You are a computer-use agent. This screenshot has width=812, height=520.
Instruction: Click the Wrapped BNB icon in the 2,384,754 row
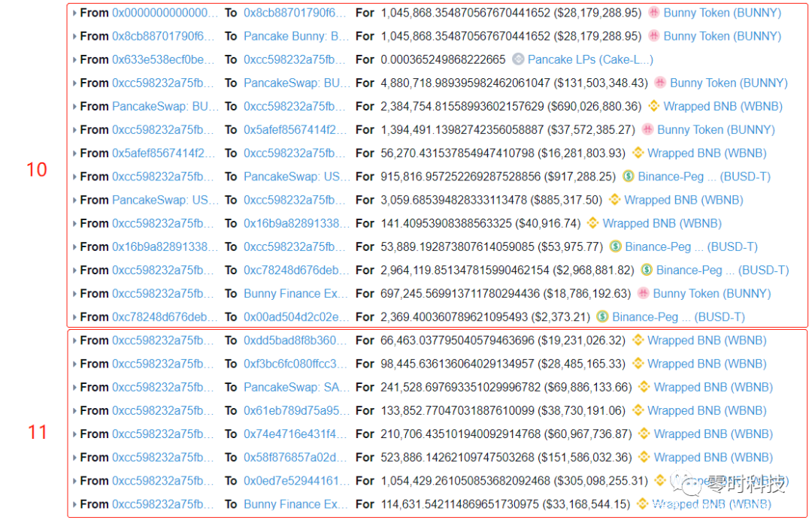point(654,106)
